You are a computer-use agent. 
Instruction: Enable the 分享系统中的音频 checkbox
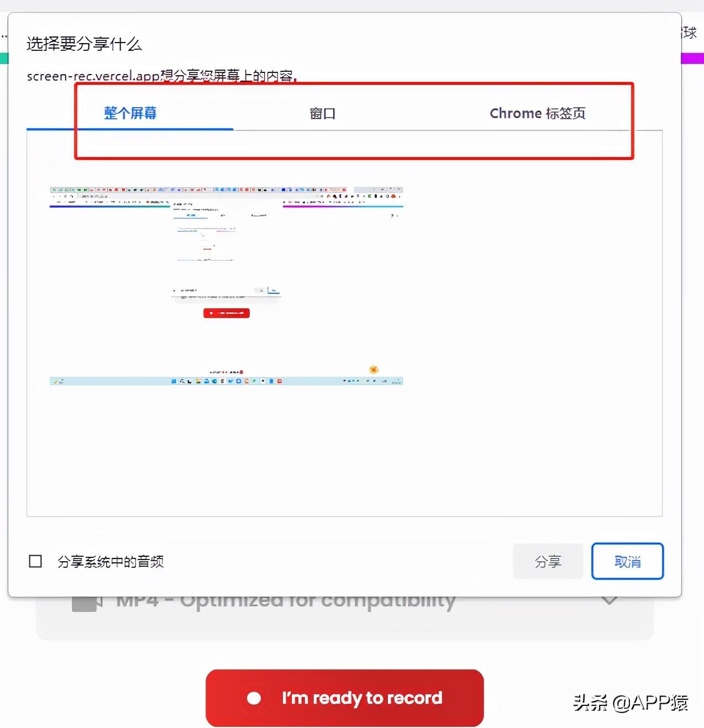coord(35,561)
